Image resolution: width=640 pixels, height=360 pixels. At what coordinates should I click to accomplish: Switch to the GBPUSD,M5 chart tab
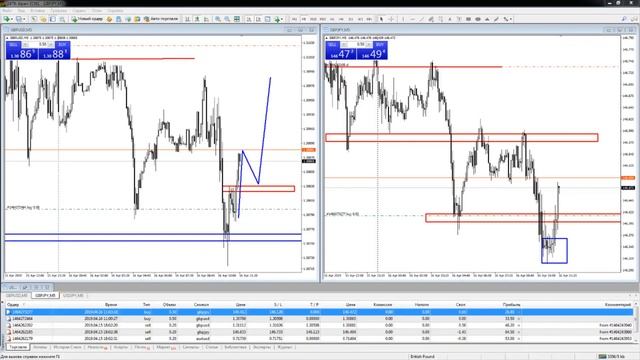pos(17,296)
